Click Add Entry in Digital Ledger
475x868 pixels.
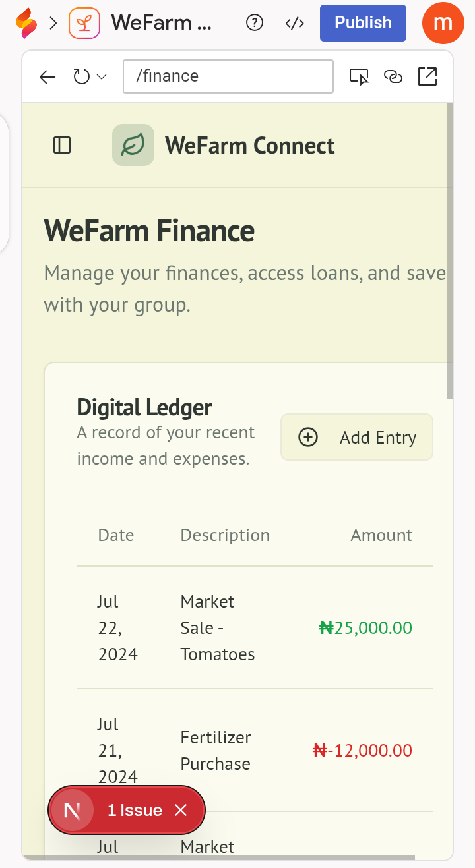tap(357, 437)
